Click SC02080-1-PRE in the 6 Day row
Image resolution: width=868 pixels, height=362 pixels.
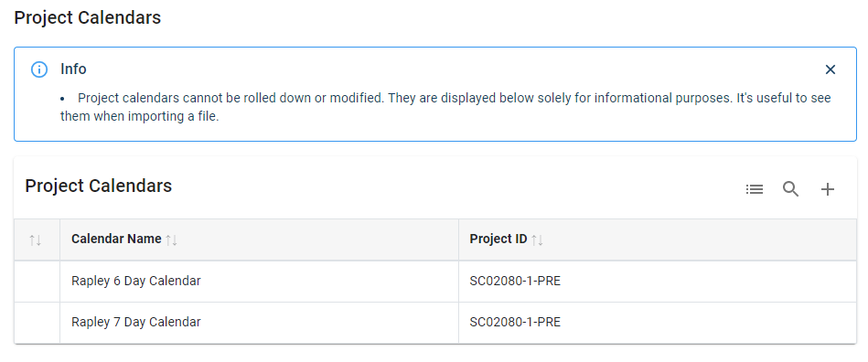pyautogui.click(x=515, y=282)
